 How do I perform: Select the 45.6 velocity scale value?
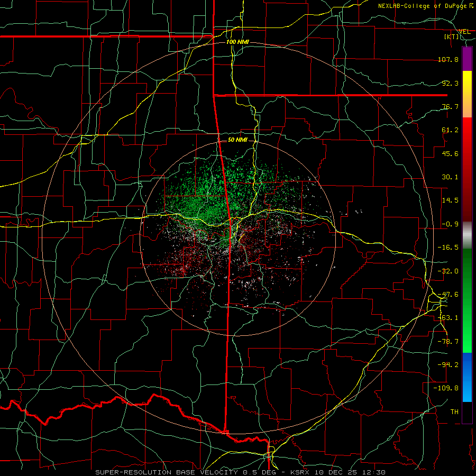[450, 153]
